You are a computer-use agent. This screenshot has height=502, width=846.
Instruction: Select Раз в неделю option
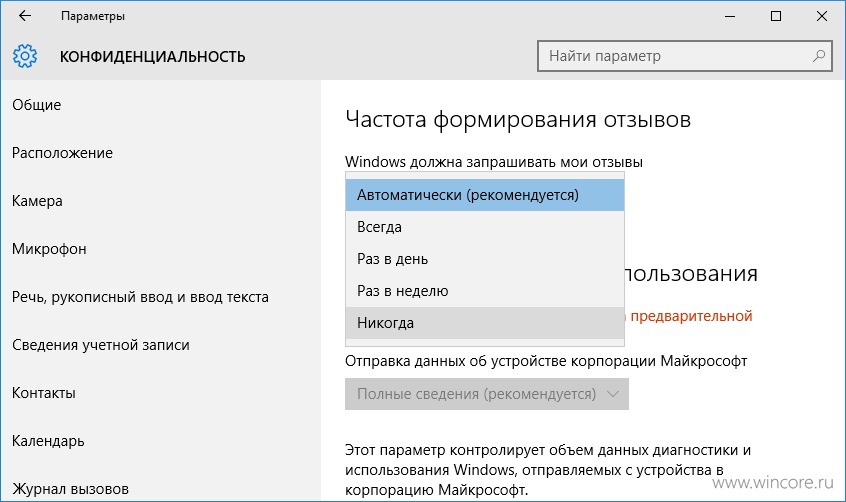pos(485,291)
